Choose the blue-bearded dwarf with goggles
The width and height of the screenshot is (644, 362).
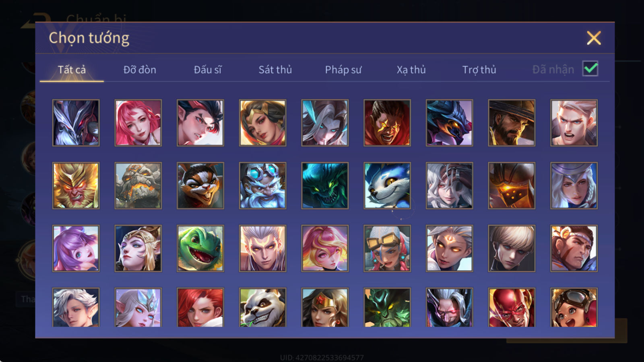coord(262,185)
